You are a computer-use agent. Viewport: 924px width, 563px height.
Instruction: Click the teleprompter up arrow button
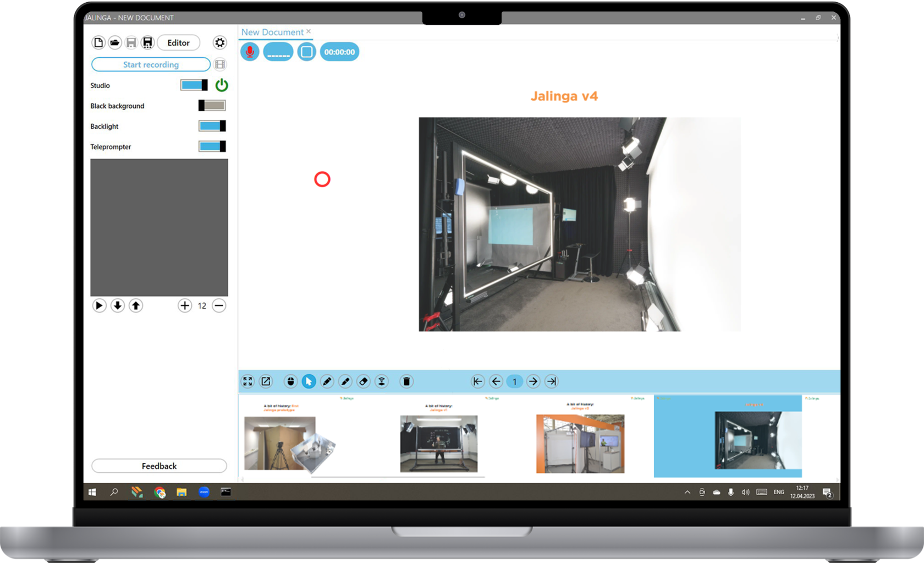coord(136,305)
